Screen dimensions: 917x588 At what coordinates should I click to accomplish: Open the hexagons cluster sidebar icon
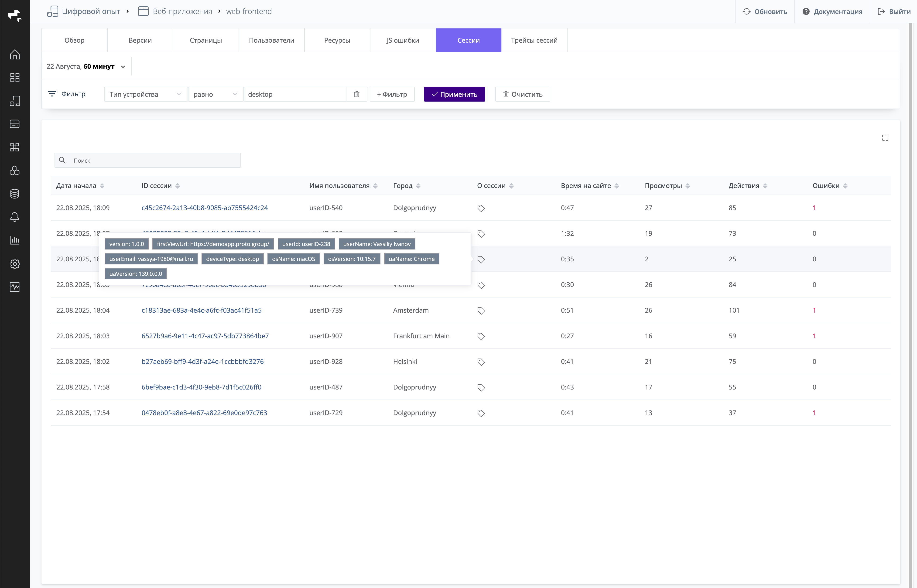click(14, 171)
